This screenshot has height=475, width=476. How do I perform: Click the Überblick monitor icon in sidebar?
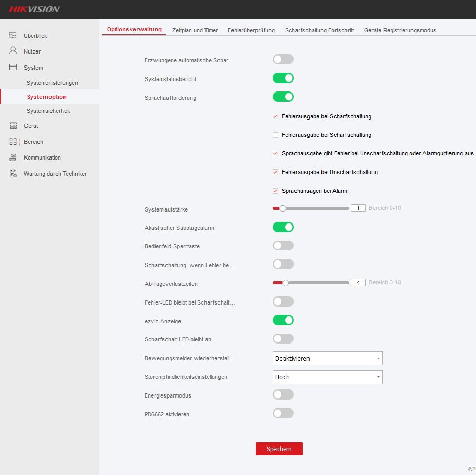click(x=14, y=35)
